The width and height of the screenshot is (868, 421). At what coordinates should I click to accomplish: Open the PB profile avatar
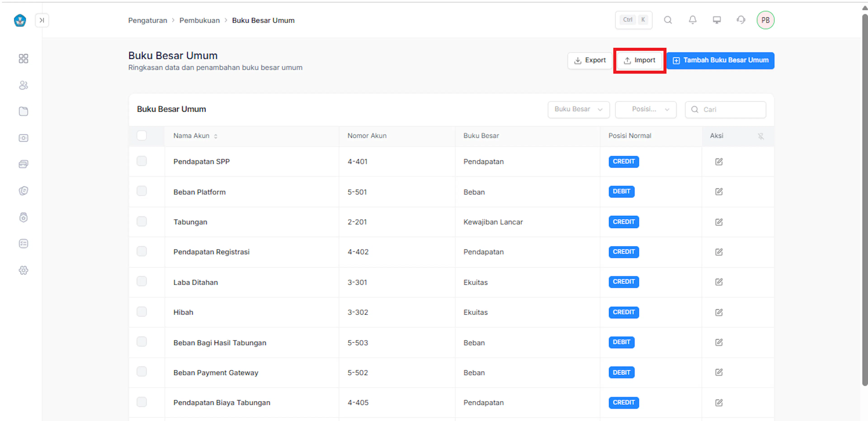point(765,20)
